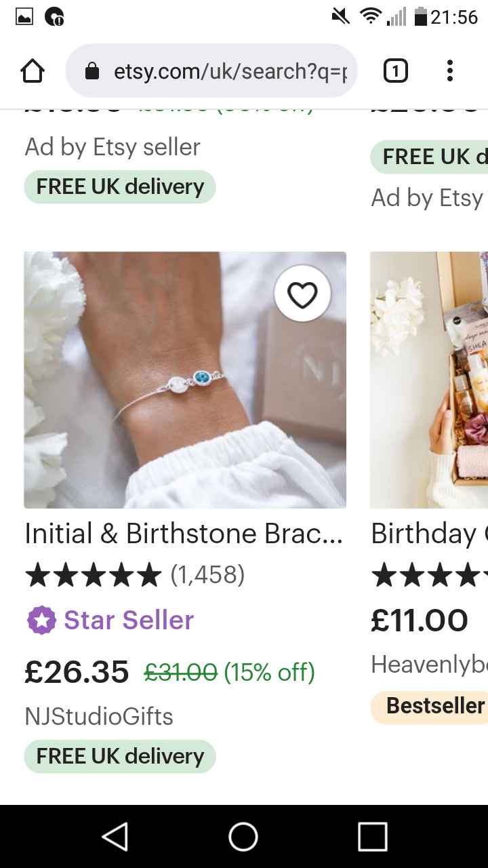Image resolution: width=488 pixels, height=868 pixels.
Task: Open the Chrome three-dot menu
Action: click(449, 71)
